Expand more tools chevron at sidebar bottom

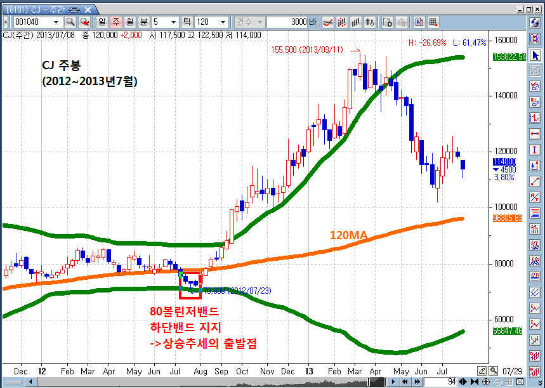(540, 383)
